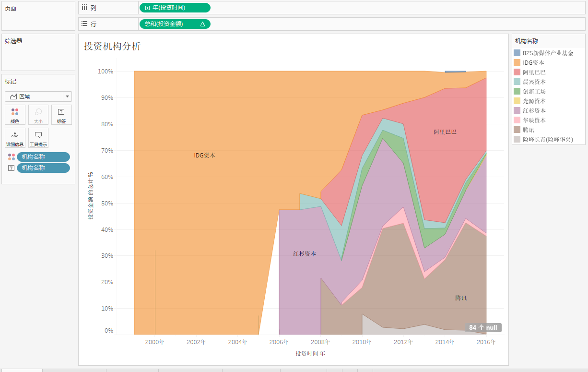This screenshot has height=372, width=588.
Task: Click 光源资本 legend color swatch
Action: pos(517,101)
